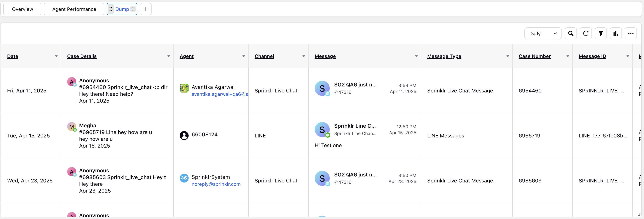
Task: Open noreply@sprinklr.com email link
Action: click(x=216, y=184)
